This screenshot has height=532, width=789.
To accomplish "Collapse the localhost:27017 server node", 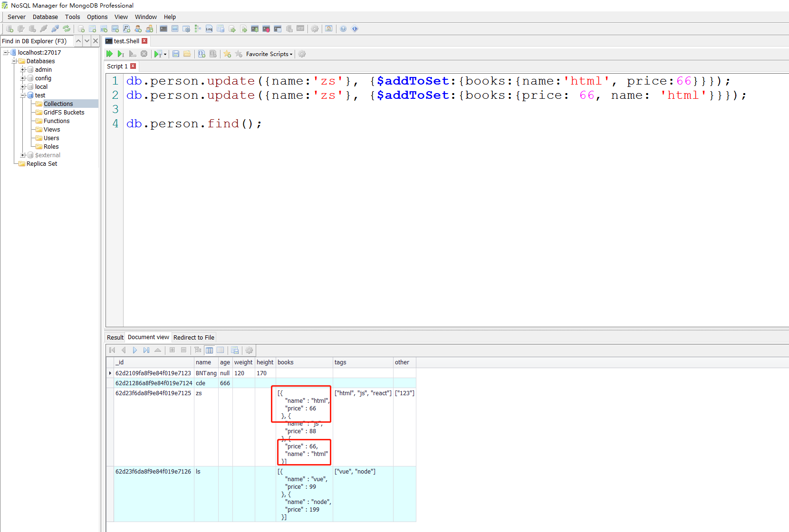I will [6, 53].
